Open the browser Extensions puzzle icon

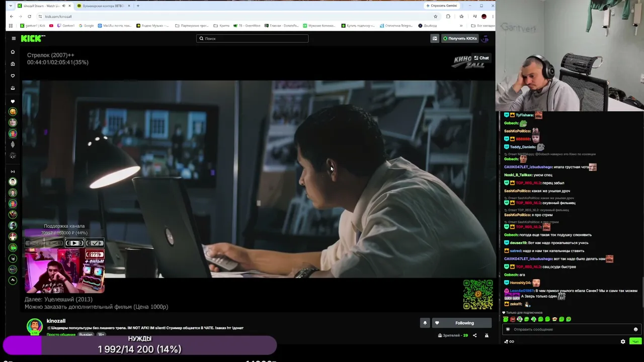(x=448, y=16)
